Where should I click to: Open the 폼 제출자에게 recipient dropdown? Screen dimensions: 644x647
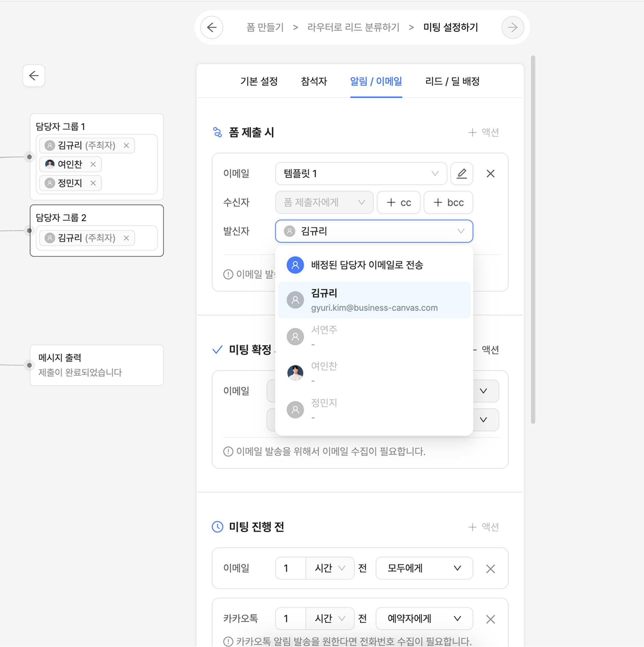[x=324, y=202]
